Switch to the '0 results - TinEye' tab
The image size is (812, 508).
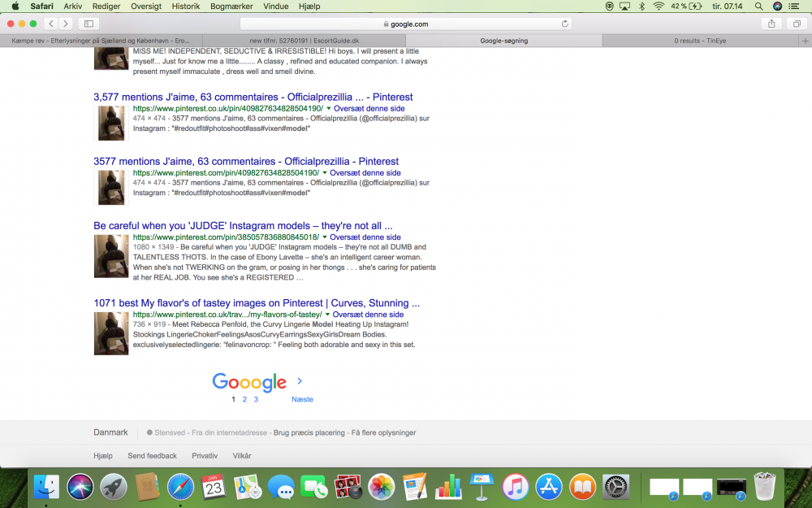pyautogui.click(x=700, y=41)
